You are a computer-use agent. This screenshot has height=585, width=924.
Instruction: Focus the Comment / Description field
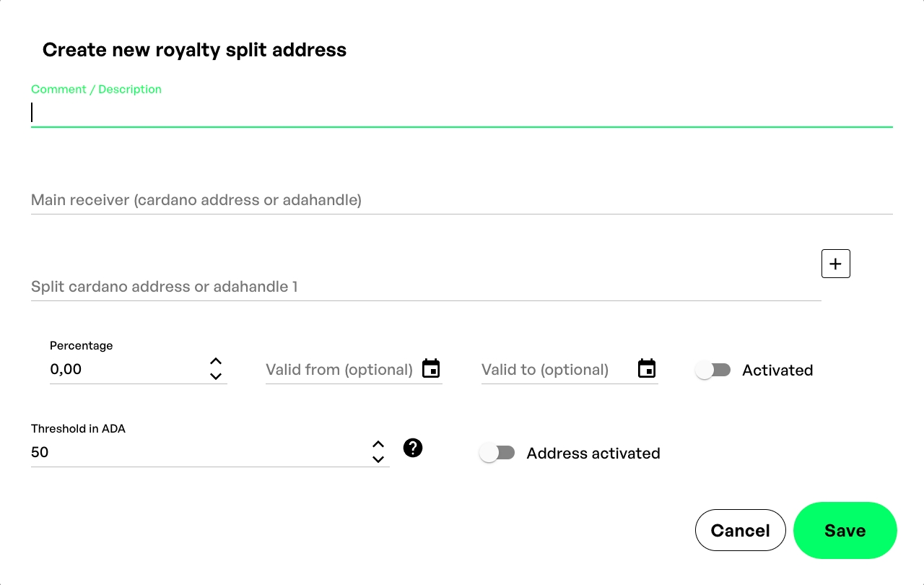pos(462,113)
